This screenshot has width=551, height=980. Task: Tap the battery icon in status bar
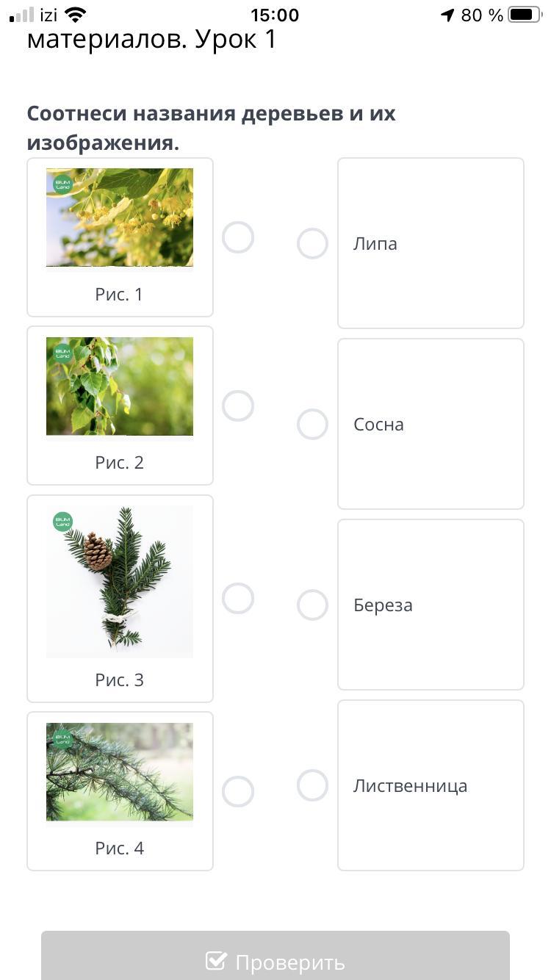[524, 15]
